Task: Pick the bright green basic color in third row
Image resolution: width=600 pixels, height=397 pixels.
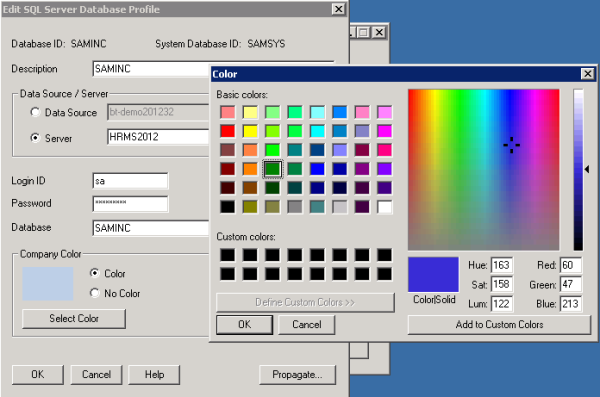Action: 272,150
